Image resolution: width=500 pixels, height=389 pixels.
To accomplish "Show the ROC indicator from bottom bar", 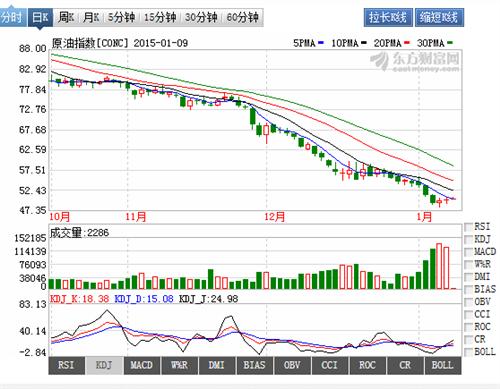I will coord(367,365).
